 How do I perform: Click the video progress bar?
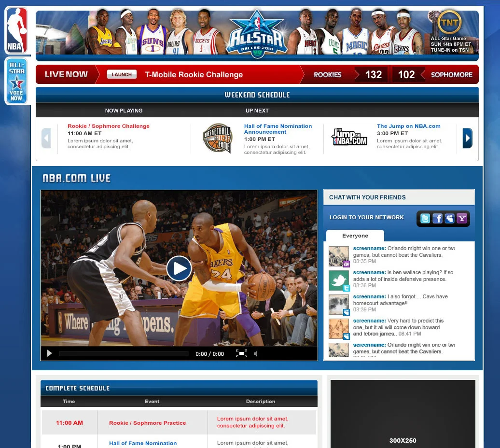pos(124,353)
